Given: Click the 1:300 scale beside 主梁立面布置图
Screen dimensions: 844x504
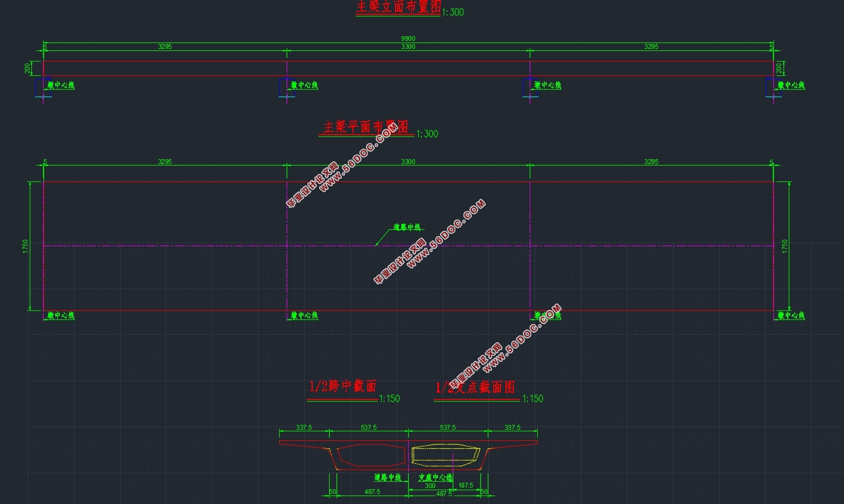Looking at the screenshot, I should click(453, 12).
